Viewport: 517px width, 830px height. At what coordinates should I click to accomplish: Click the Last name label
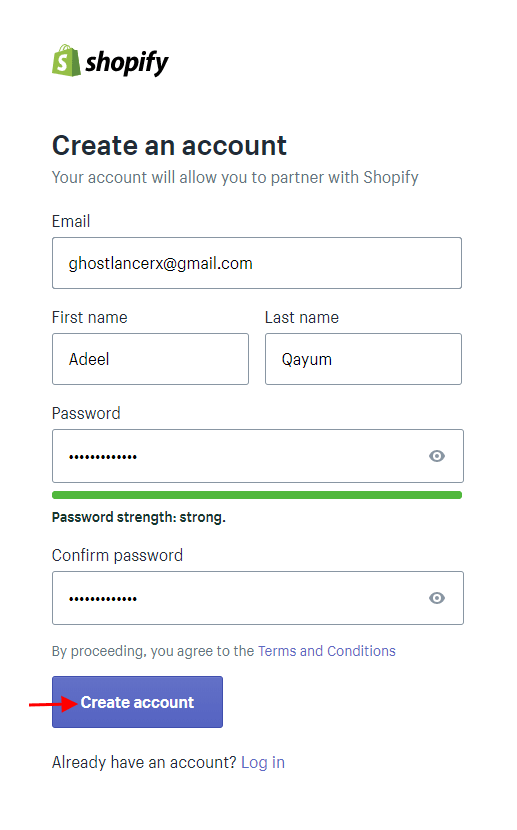click(x=302, y=317)
